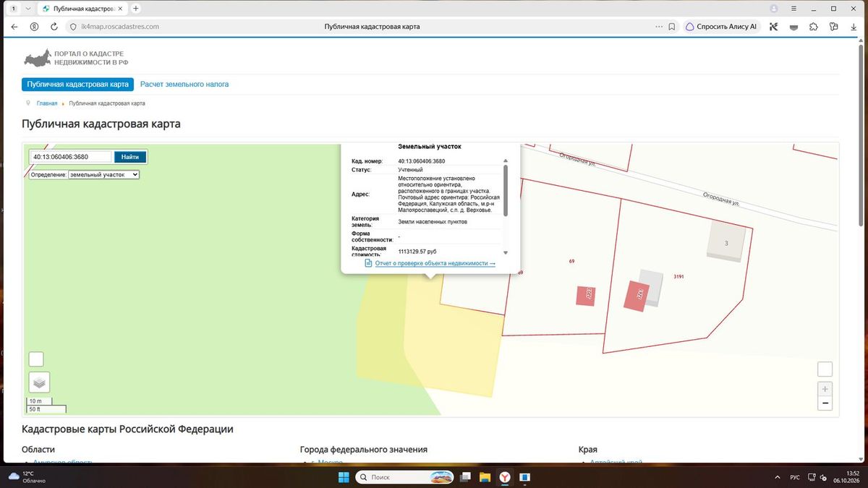This screenshot has height=488, width=868.
Task: Click the blank square button above layers
Action: 36,359
